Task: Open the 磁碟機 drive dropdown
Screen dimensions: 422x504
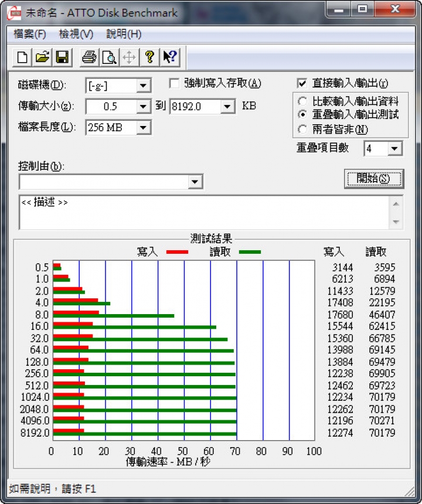Action: pos(144,86)
